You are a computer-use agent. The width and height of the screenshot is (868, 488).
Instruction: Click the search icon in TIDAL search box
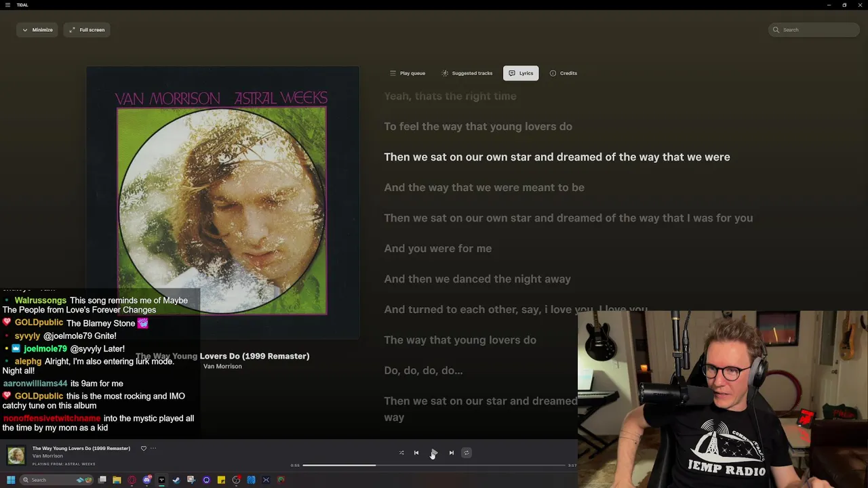776,30
